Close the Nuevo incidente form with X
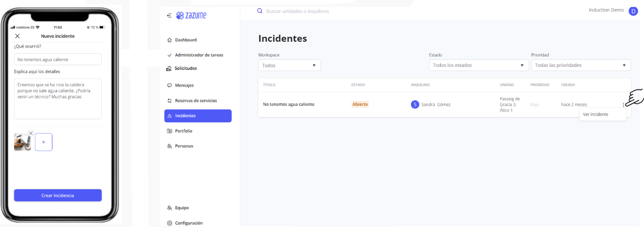This screenshot has width=644, height=227. [x=17, y=36]
